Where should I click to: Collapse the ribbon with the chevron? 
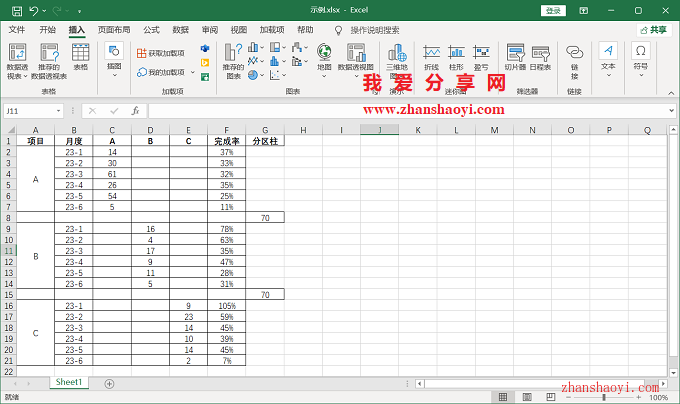671,93
